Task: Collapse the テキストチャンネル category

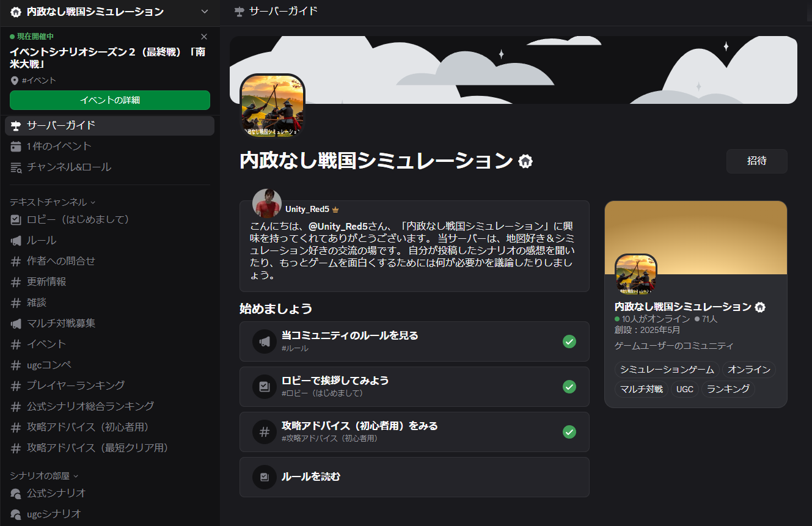Action: [x=53, y=202]
